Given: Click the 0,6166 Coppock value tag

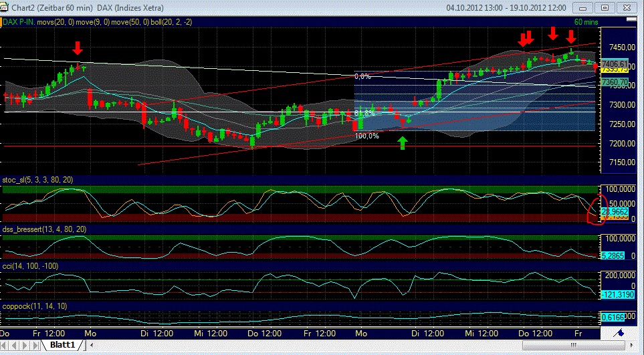Looking at the screenshot, I should tap(613, 317).
